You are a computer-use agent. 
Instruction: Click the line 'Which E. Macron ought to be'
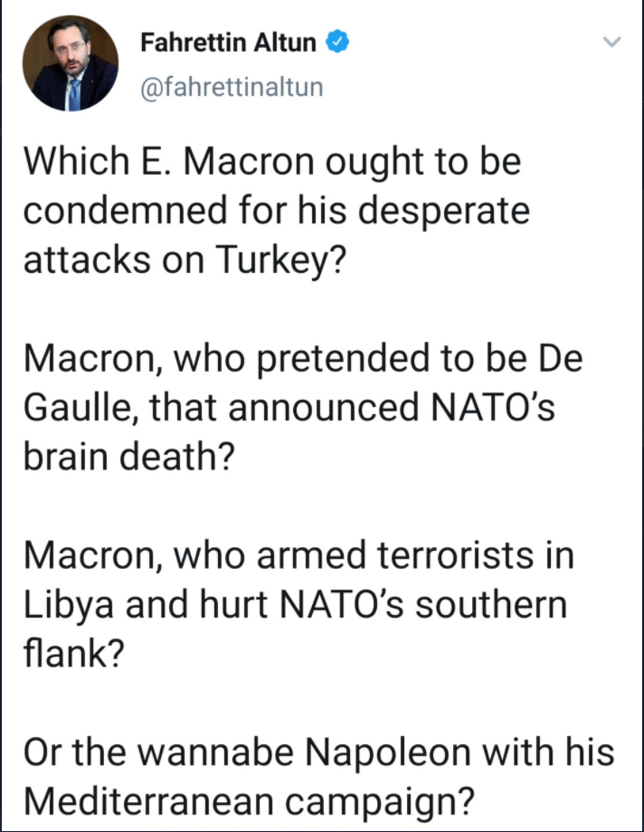click(272, 161)
